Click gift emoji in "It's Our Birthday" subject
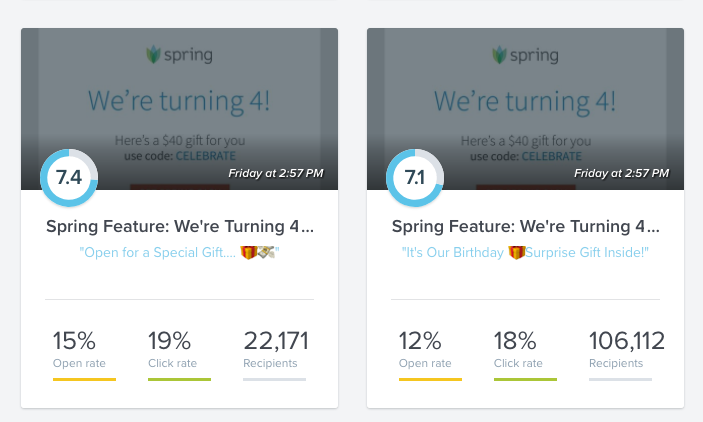 516,252
